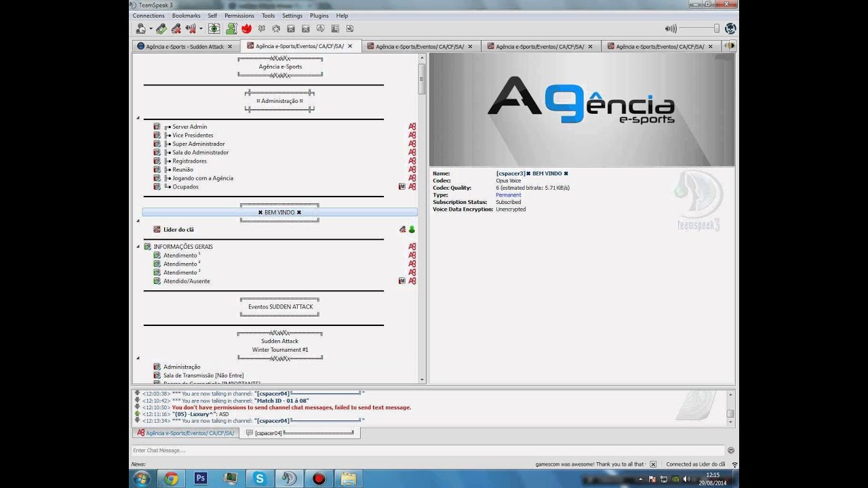Close the Agência e-Sports - Sudden Attack tab
Screen dimensions: 868x488
[230, 47]
